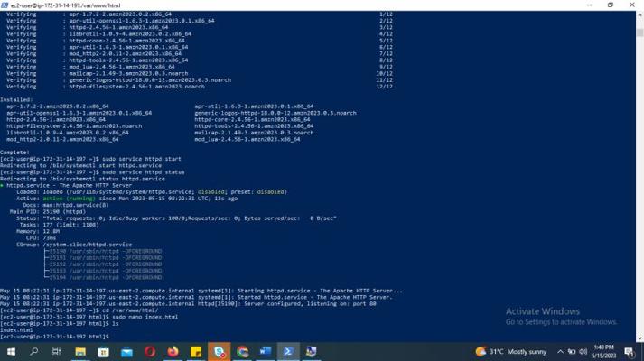
Task: Click the 'index.html' ls output line
Action: (x=16, y=329)
